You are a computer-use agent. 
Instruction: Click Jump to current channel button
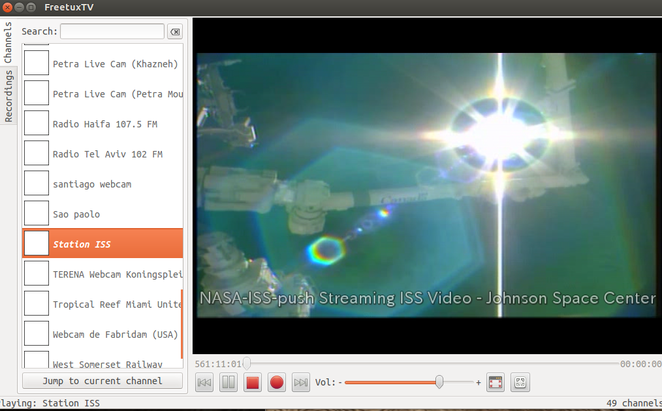click(102, 381)
